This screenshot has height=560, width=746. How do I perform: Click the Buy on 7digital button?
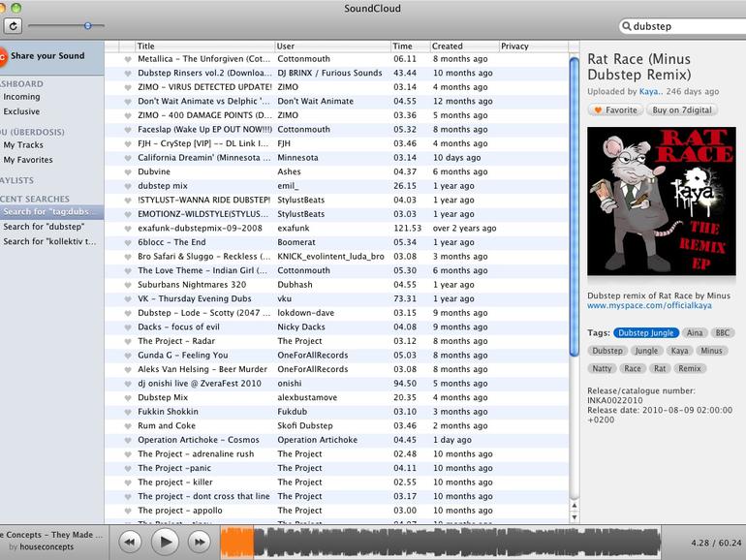click(x=682, y=109)
